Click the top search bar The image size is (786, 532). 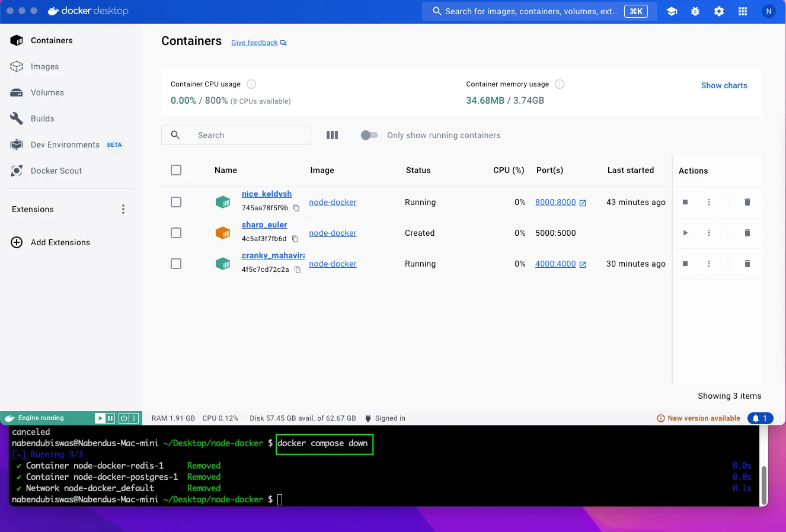pos(539,11)
